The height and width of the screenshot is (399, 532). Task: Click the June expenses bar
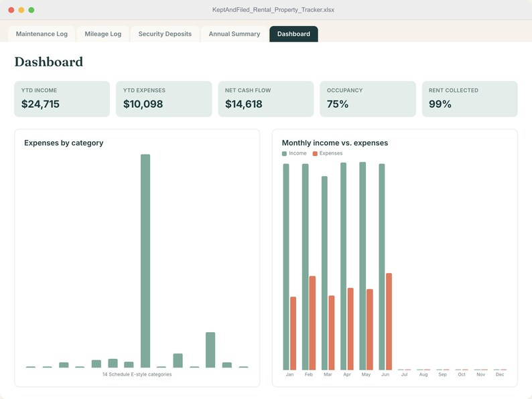pyautogui.click(x=389, y=321)
